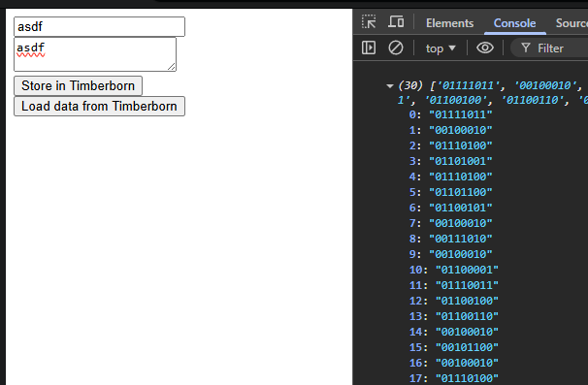Click the Load data from Timberborn button
The image size is (588, 385).
[99, 107]
